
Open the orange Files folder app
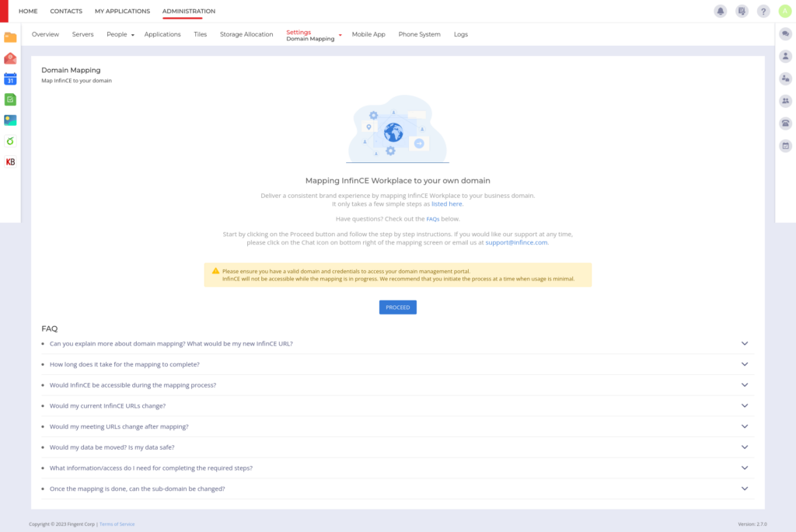(10, 37)
